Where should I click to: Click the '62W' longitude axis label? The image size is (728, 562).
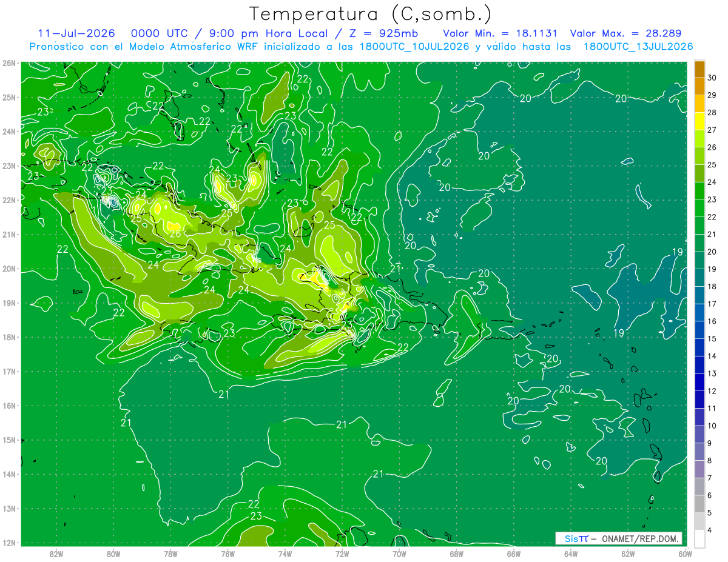628,554
